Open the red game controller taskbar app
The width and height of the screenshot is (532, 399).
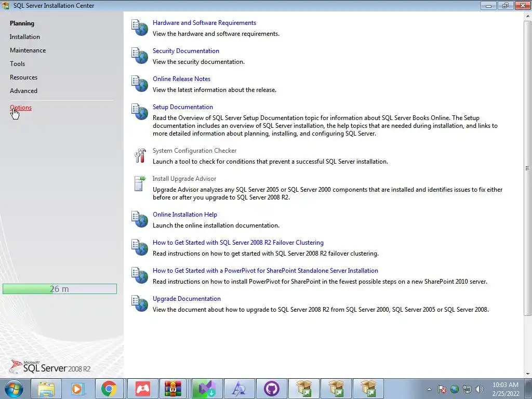(x=142, y=389)
